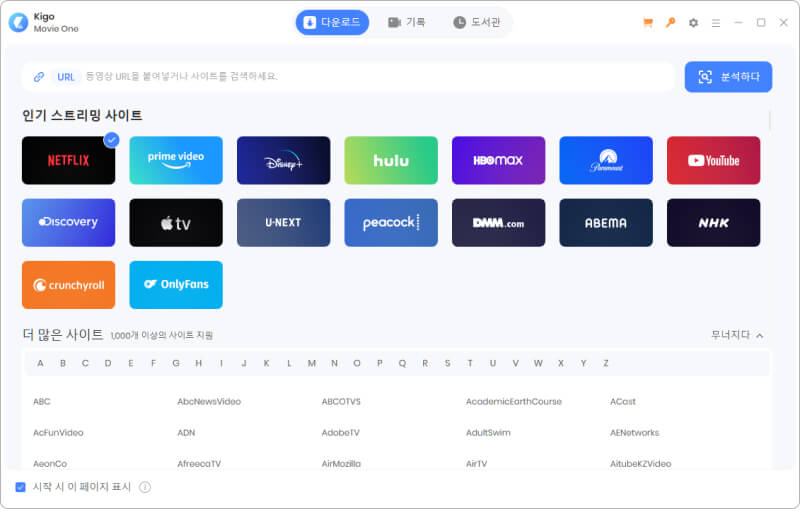The image size is (800, 509).
Task: Open the AeonCo site entry
Action: tap(50, 464)
